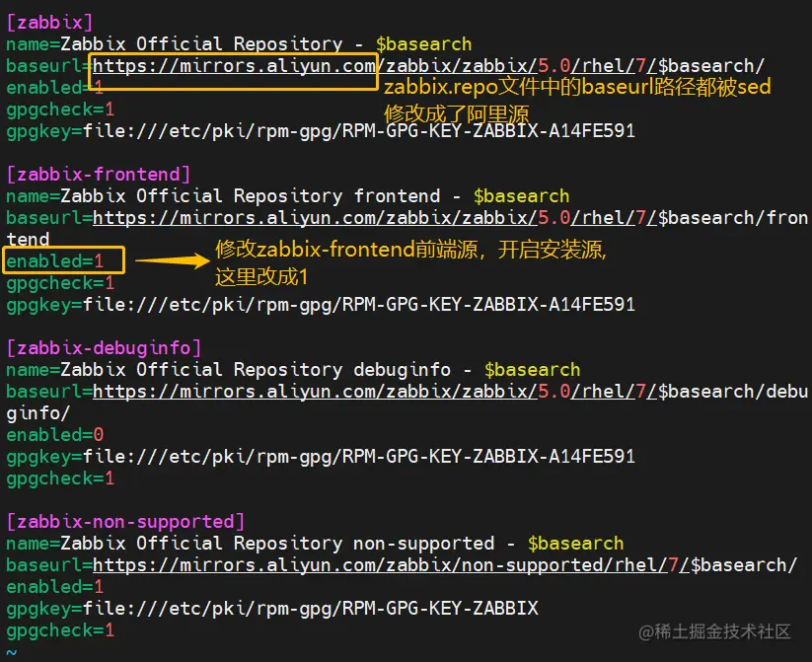Select the name line ending "Repository - $basearch"

[239, 44]
